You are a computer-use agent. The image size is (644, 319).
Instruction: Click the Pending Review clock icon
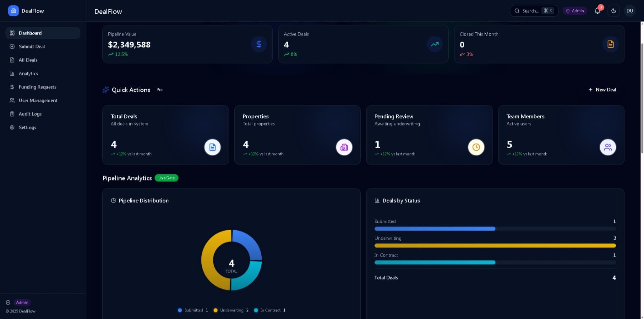point(476,147)
